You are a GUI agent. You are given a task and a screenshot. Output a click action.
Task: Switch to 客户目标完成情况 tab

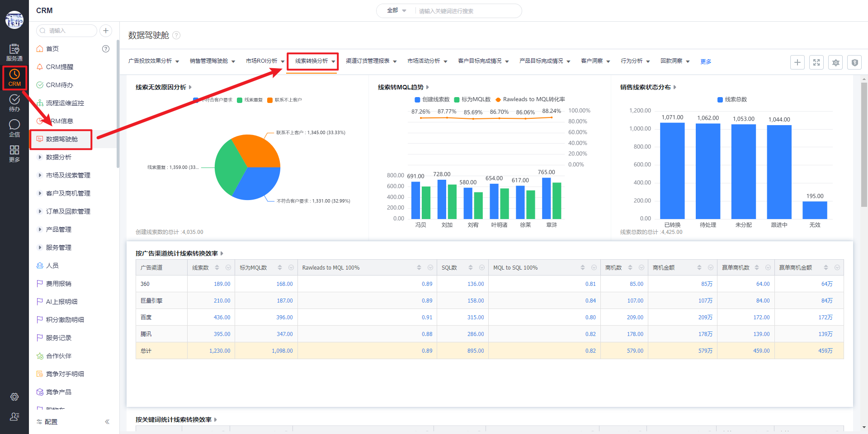pyautogui.click(x=480, y=61)
